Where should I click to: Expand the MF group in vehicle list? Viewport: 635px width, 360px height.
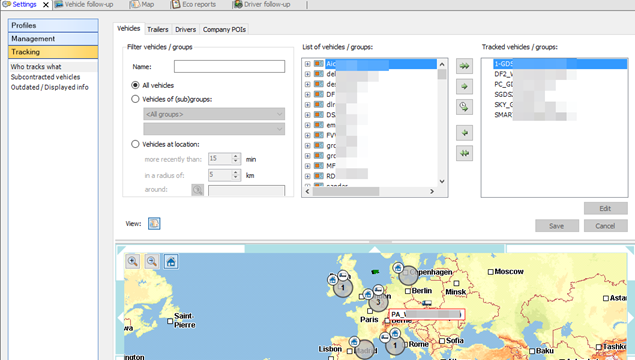pyautogui.click(x=307, y=166)
